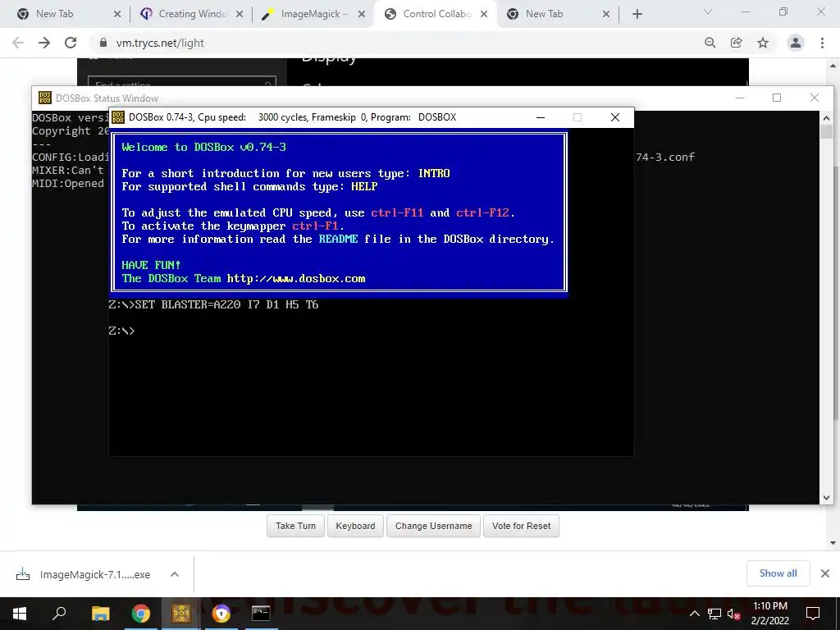Screen dimensions: 840x630
Task: Open the Windows Start menu
Action: tap(20, 614)
